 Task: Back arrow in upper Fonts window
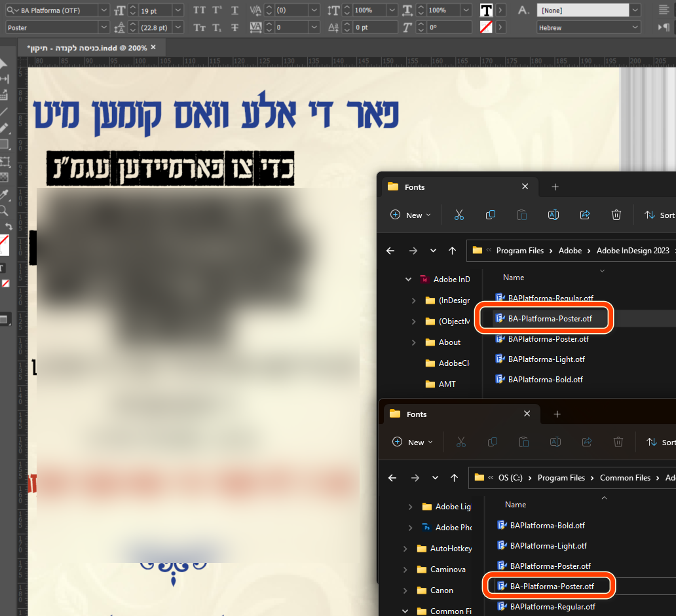click(390, 250)
